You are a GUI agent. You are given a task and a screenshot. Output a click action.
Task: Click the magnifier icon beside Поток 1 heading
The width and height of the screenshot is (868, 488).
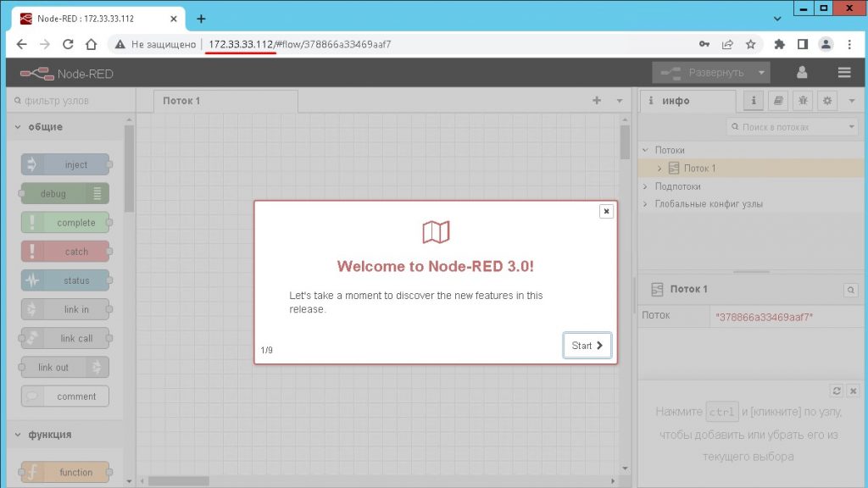click(x=850, y=290)
